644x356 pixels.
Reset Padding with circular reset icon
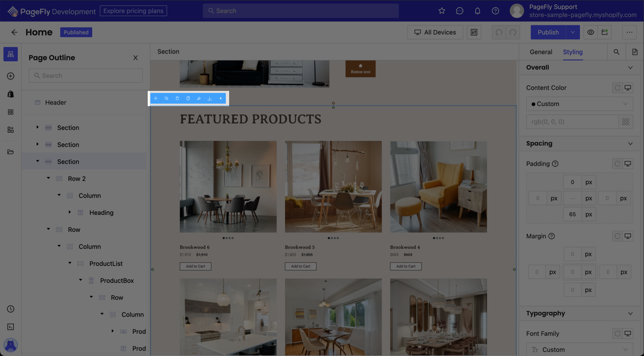tap(618, 164)
